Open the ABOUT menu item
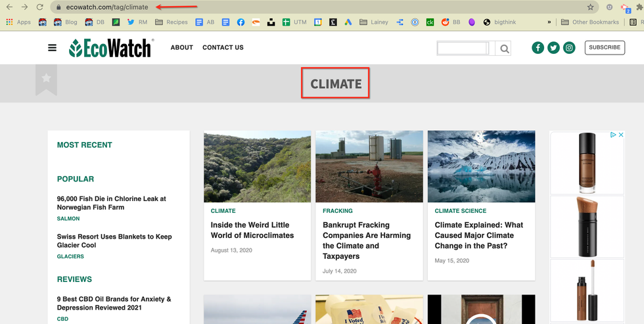 click(181, 47)
